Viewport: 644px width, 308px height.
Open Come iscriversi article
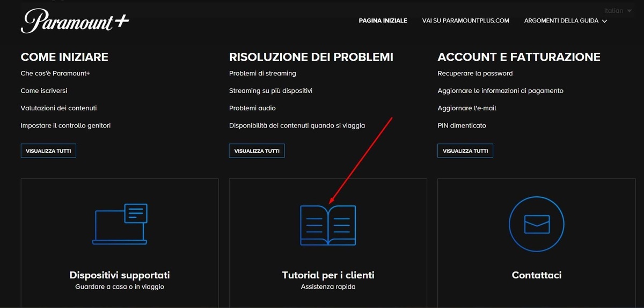pyautogui.click(x=44, y=91)
